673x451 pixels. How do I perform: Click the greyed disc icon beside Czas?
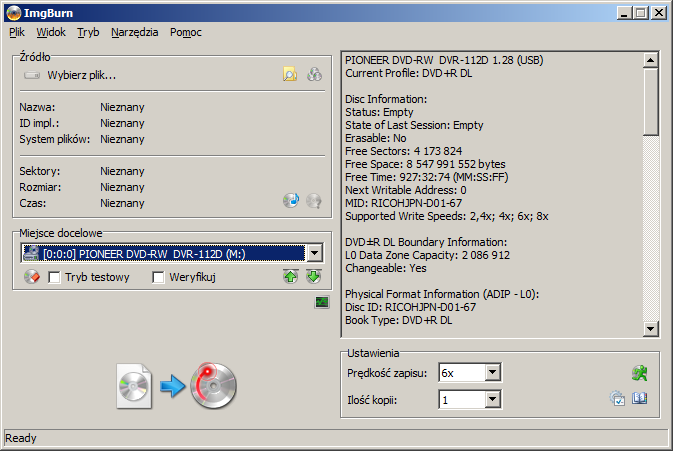tap(314, 200)
